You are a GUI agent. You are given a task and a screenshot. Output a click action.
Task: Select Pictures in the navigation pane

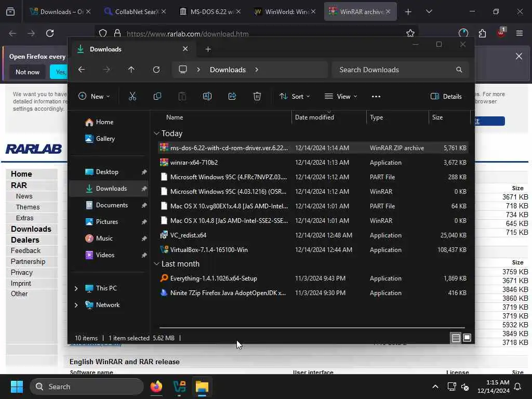click(107, 221)
